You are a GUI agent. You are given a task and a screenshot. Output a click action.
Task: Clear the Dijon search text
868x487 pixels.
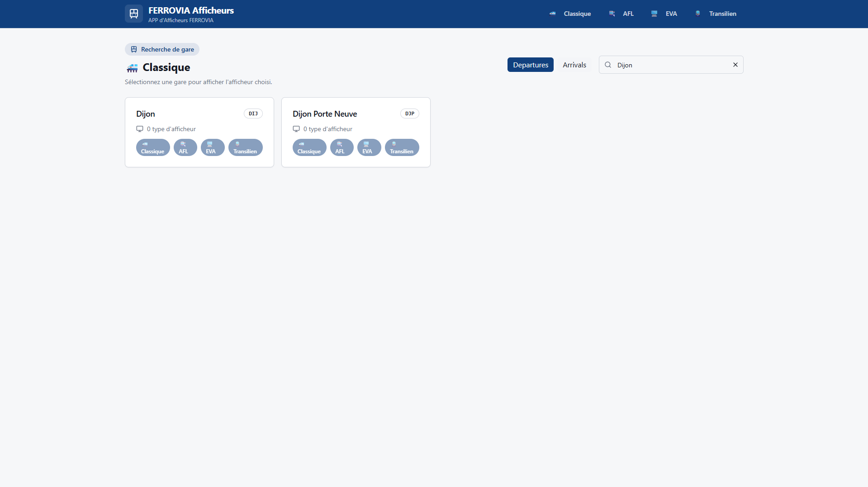(735, 65)
